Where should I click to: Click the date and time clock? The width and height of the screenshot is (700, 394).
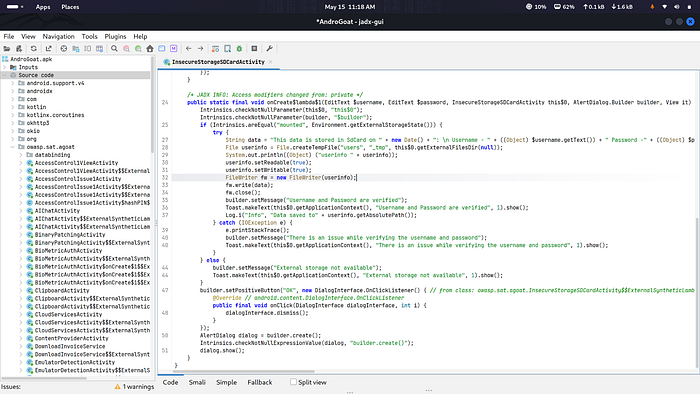pyautogui.click(x=350, y=7)
